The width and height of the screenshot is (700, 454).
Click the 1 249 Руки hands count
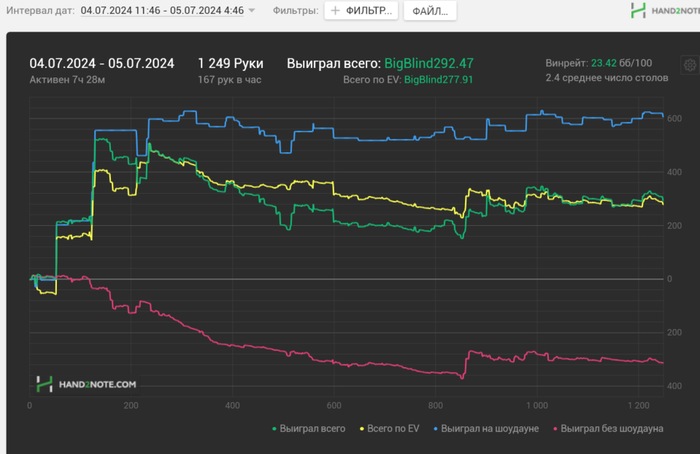tap(230, 63)
